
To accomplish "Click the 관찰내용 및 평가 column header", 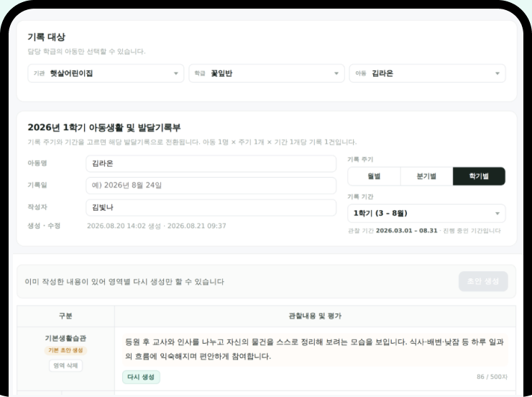I will coord(315,316).
